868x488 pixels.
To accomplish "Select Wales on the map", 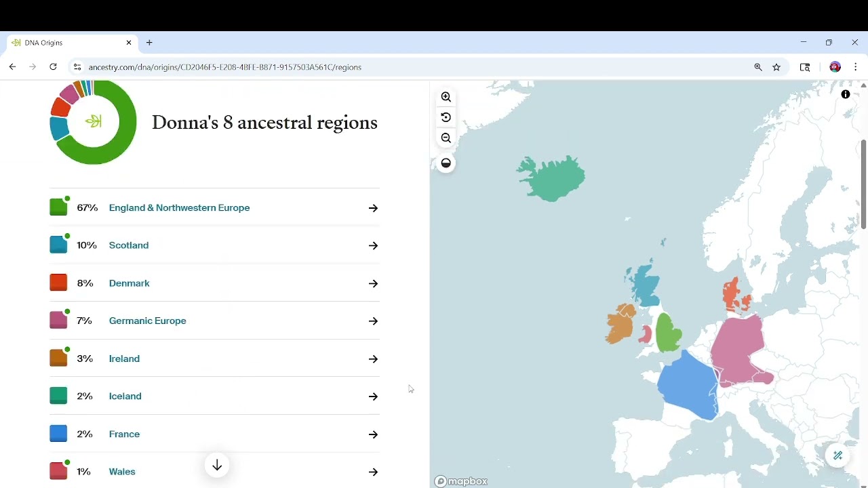I will click(646, 333).
